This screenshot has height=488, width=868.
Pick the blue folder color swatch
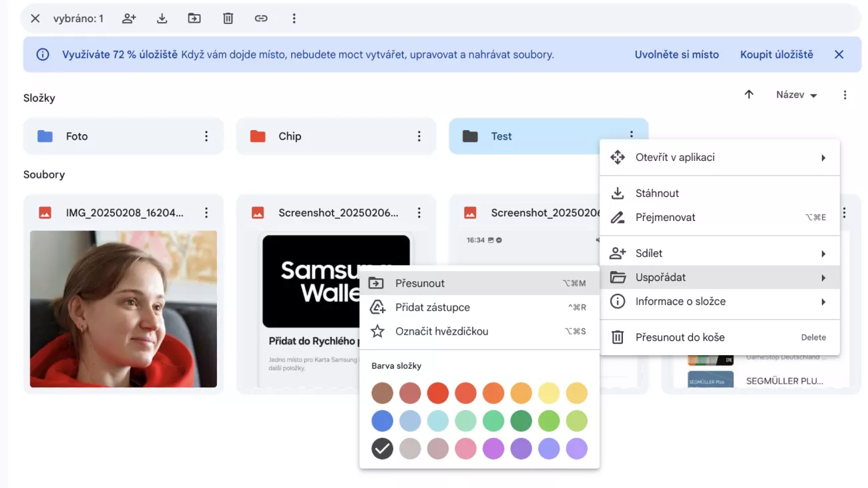point(383,421)
